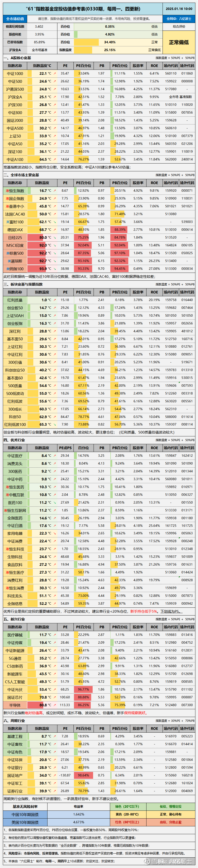Select section heading 一、A股核心宽基
Screen dimensions: 198x868
(17, 58)
